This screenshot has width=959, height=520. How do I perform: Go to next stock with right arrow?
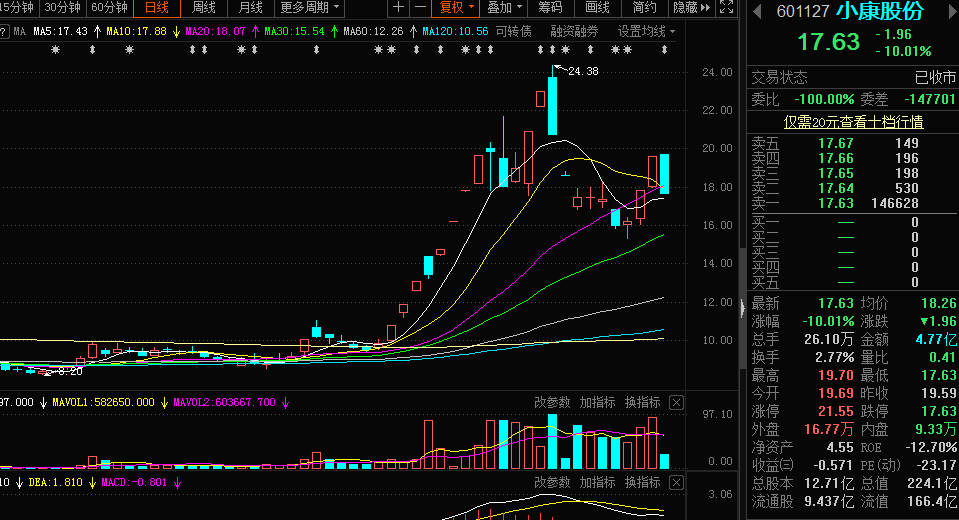[x=947, y=11]
